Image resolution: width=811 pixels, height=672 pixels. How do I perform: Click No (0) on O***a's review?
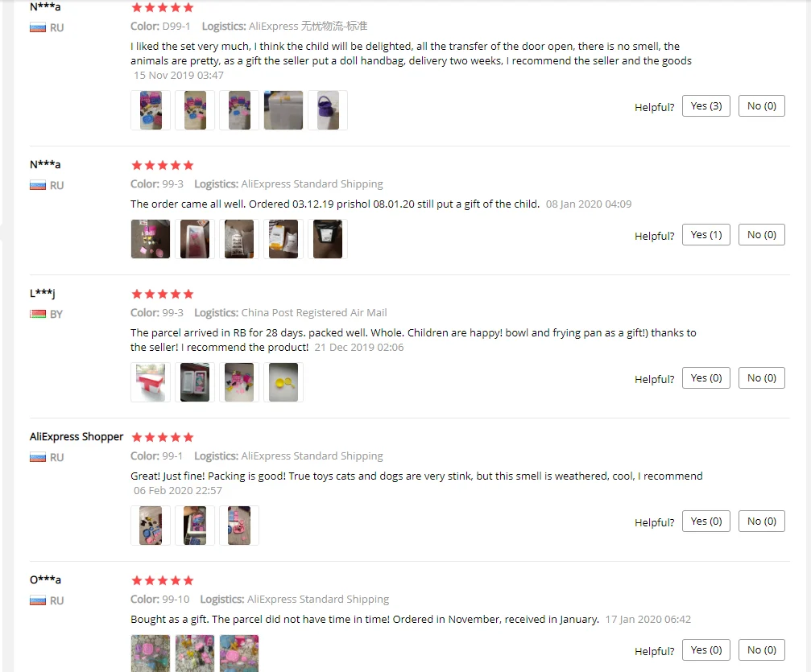click(x=761, y=649)
